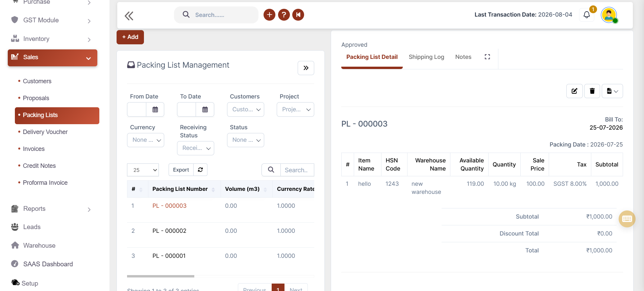The width and height of the screenshot is (644, 291).
Task: Open the Notes tab
Action: (x=463, y=57)
